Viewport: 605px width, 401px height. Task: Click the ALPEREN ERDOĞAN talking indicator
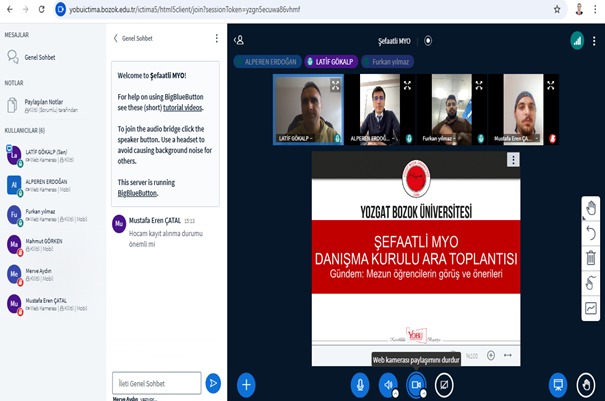[x=267, y=62]
